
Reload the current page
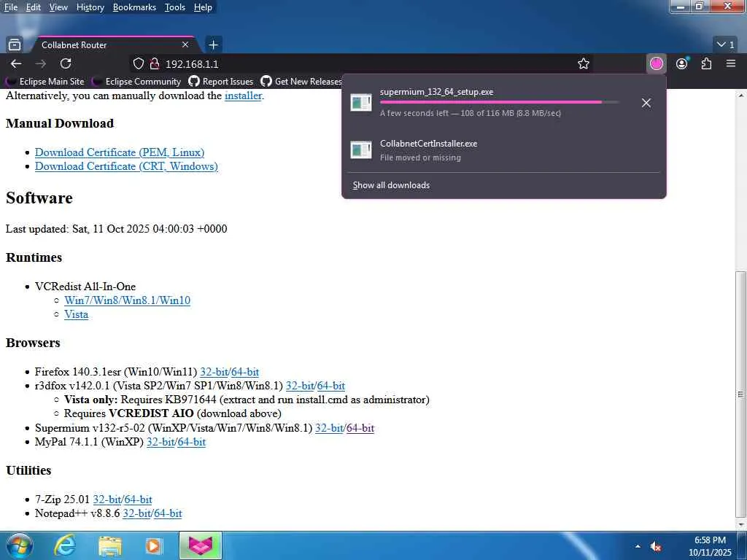(66, 64)
